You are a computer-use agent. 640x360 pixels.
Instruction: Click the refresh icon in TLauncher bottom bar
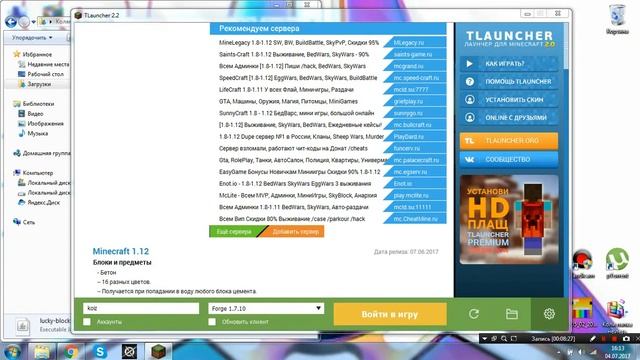pos(473,314)
